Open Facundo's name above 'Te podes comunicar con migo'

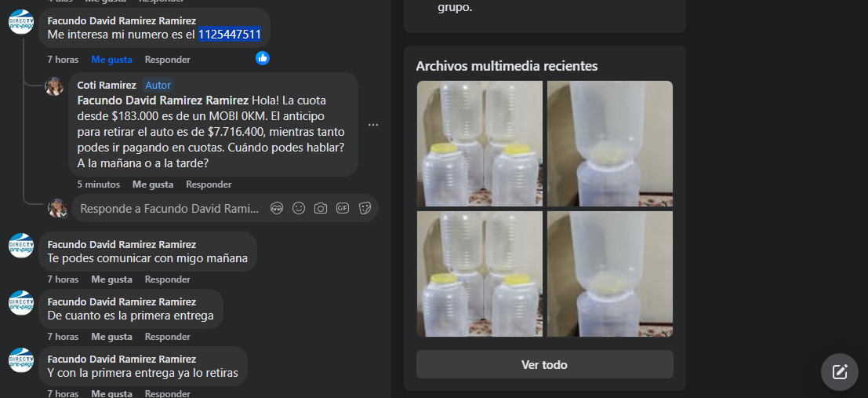pyautogui.click(x=122, y=244)
